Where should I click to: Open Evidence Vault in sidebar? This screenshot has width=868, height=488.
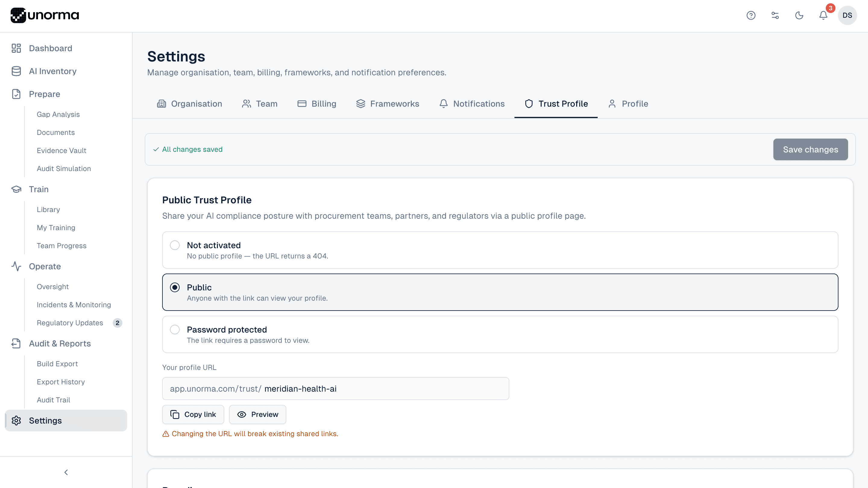[x=61, y=151]
